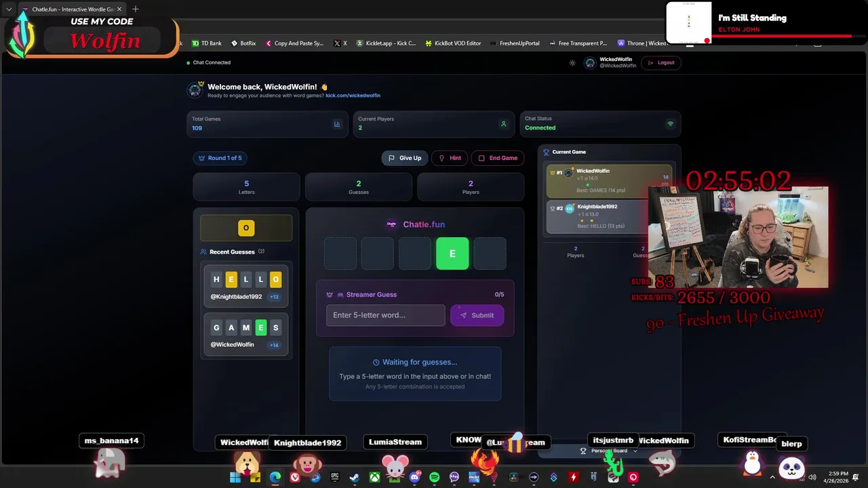Click the taskbar volume speaker icon
The height and width of the screenshot is (488, 868).
(812, 477)
